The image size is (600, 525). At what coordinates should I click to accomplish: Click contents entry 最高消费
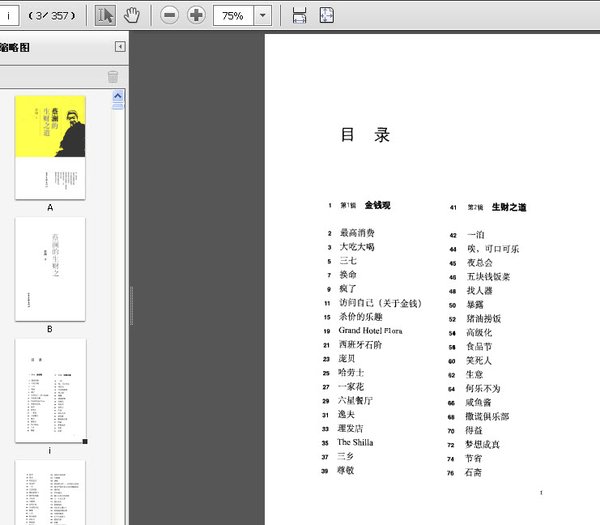tap(357, 233)
